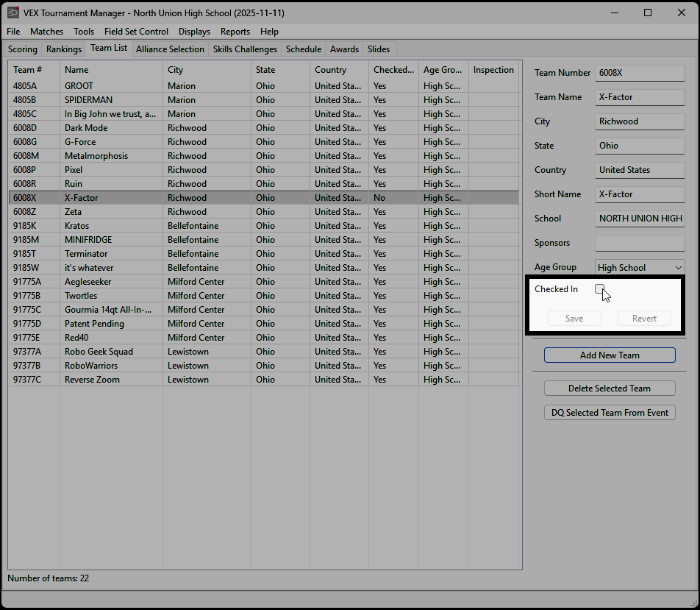Image resolution: width=700 pixels, height=610 pixels.
Task: Click the Country input field
Action: click(x=640, y=170)
